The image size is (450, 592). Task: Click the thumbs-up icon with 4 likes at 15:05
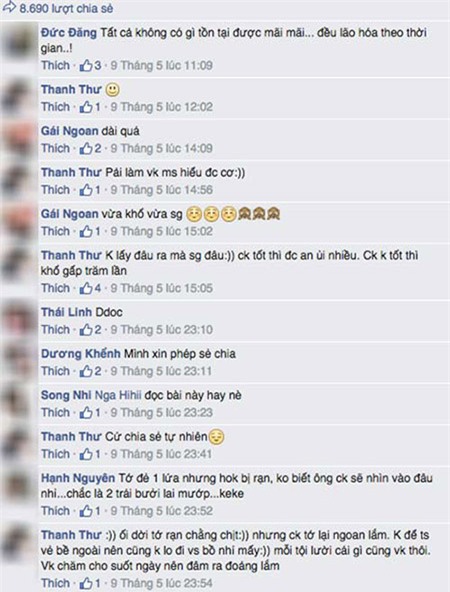pyautogui.click(x=86, y=289)
